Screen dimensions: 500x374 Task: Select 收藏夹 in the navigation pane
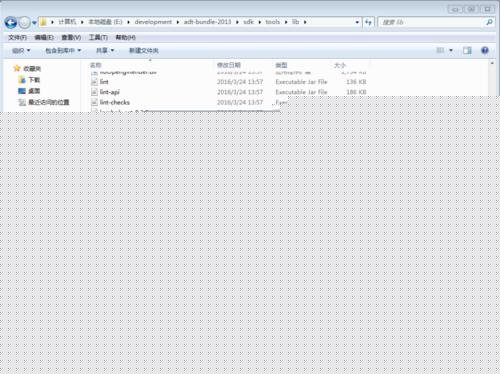32,69
